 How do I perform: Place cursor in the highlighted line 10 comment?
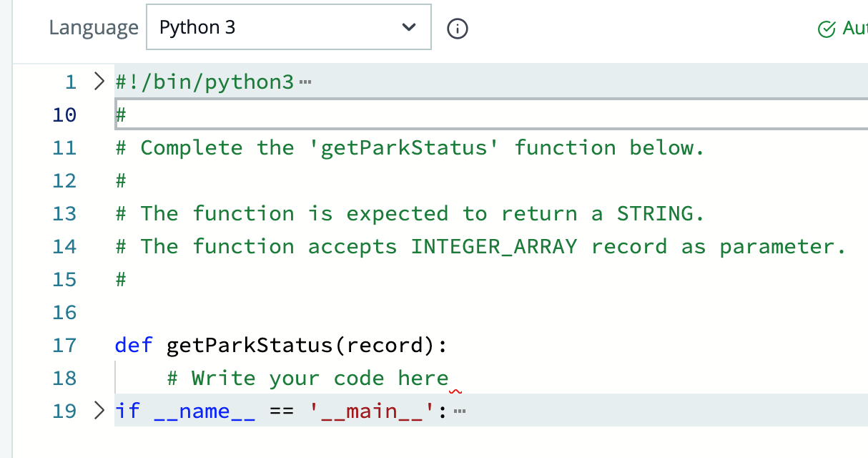pos(491,114)
